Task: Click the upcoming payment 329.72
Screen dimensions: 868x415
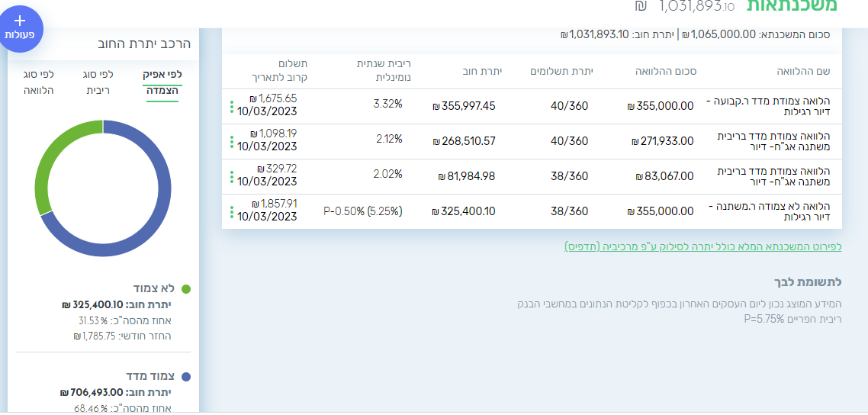Action: 277,169
